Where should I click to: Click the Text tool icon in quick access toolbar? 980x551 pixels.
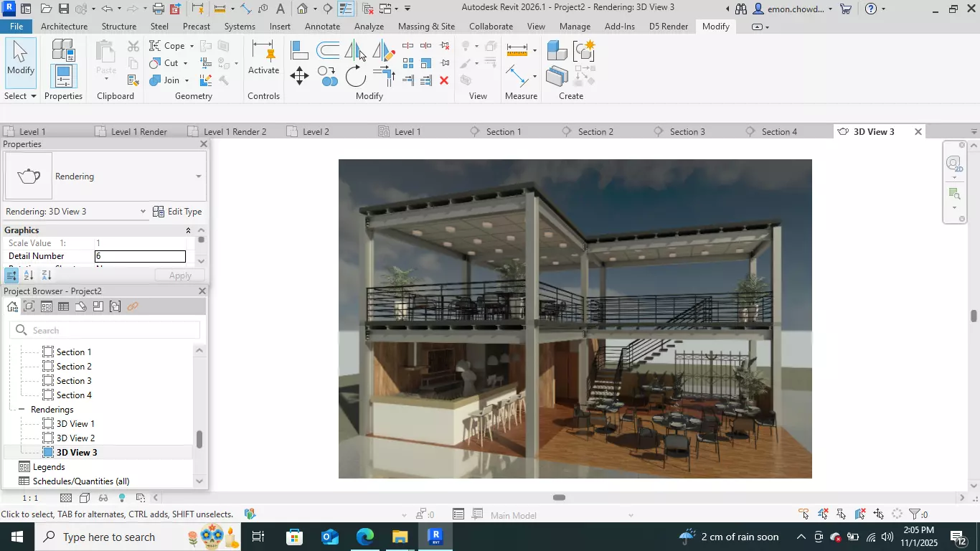[x=280, y=9]
